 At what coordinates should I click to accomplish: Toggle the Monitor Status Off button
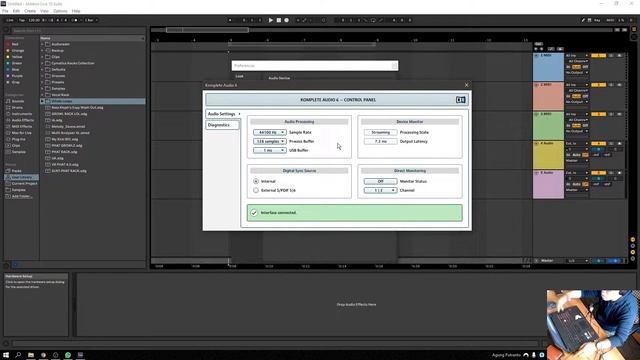380,181
